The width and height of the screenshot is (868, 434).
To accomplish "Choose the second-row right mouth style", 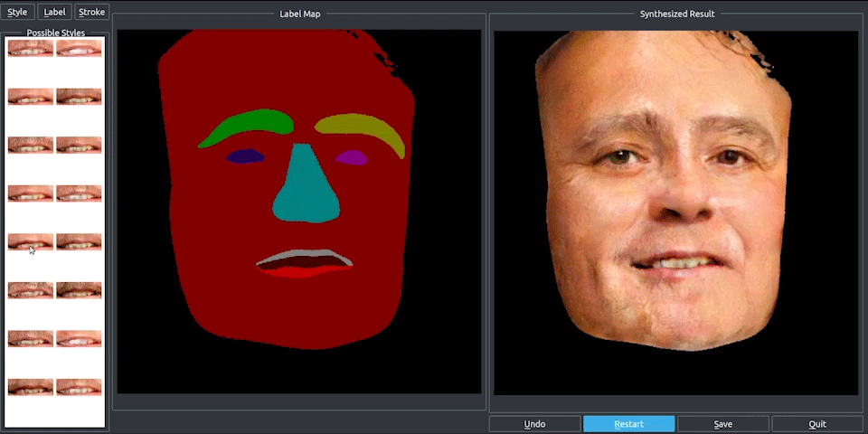I will click(79, 97).
